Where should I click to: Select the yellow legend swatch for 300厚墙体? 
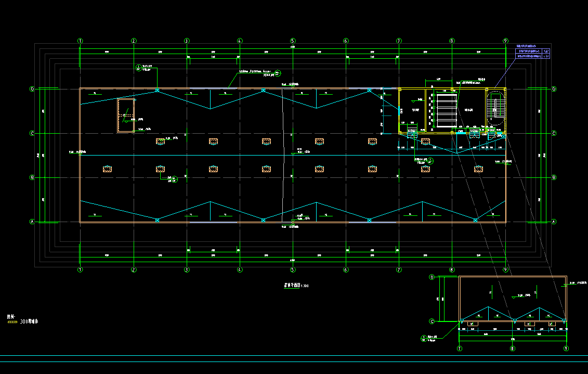12,323
